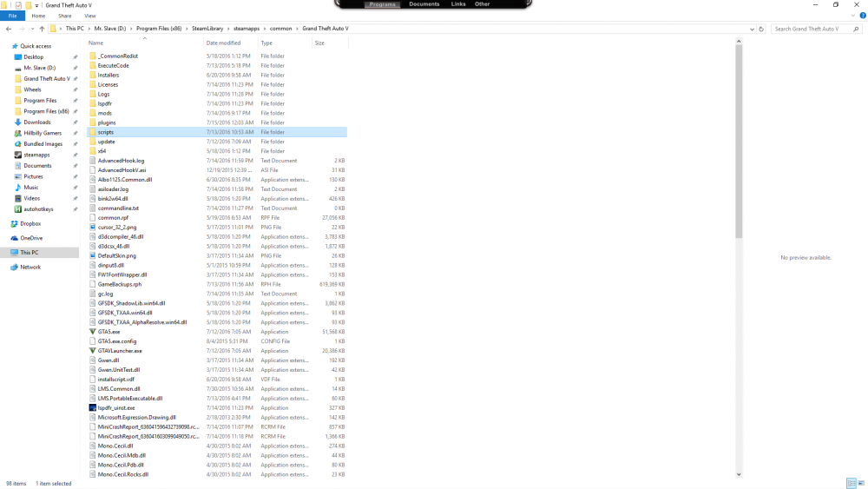Screen dimensions: 868x489
Task: Open address bar history dropdown
Action: point(752,29)
